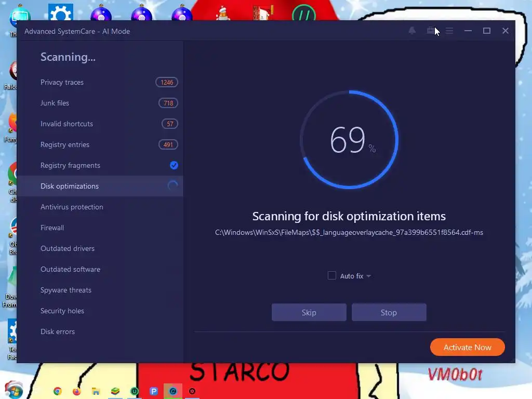Expand the Auto fix dropdown arrow

(x=369, y=276)
